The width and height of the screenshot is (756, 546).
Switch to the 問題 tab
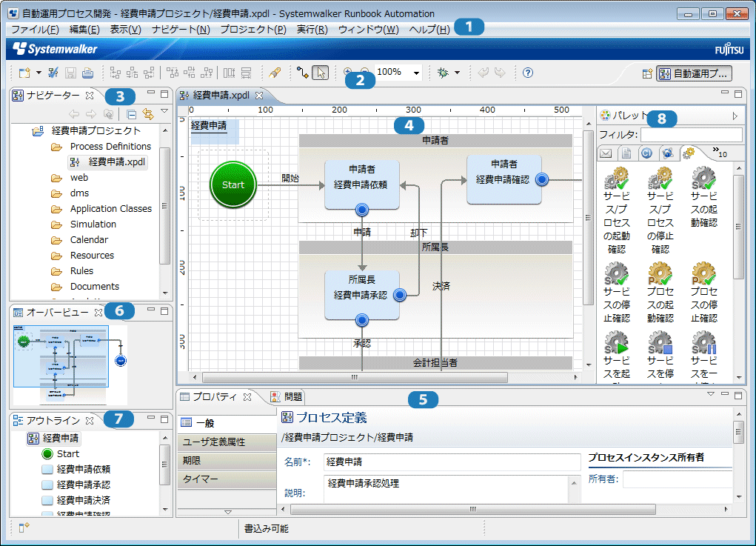(x=287, y=397)
